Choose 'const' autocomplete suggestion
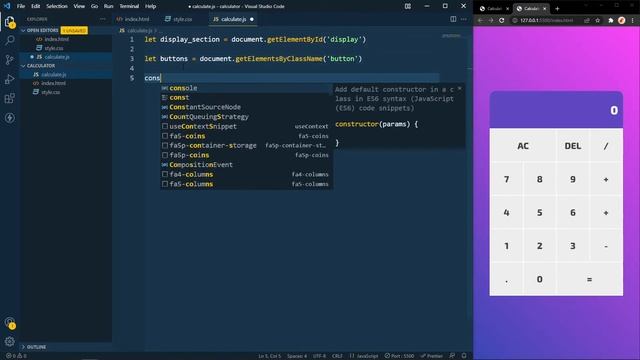This screenshot has height=360, width=640. click(x=247, y=98)
